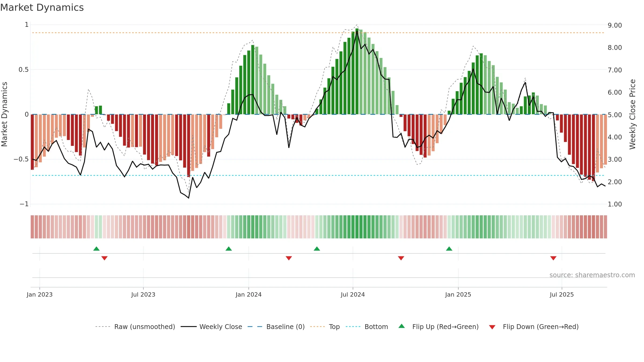Click the Market Dynamics chart title
This screenshot has height=362, width=644.
pos(42,8)
